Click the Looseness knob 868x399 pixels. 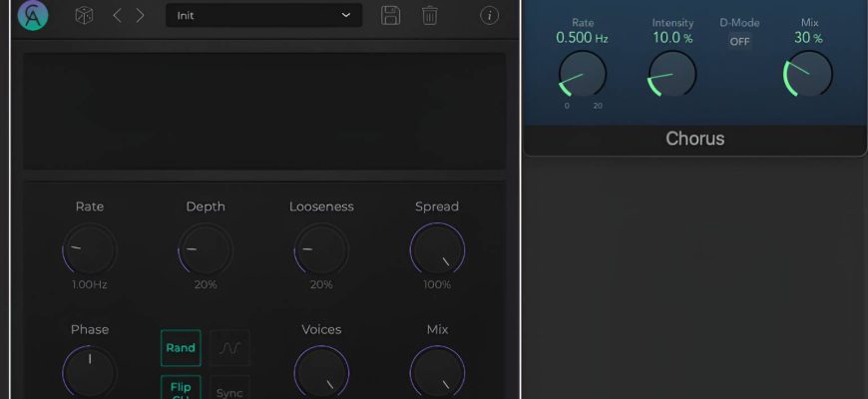(321, 248)
